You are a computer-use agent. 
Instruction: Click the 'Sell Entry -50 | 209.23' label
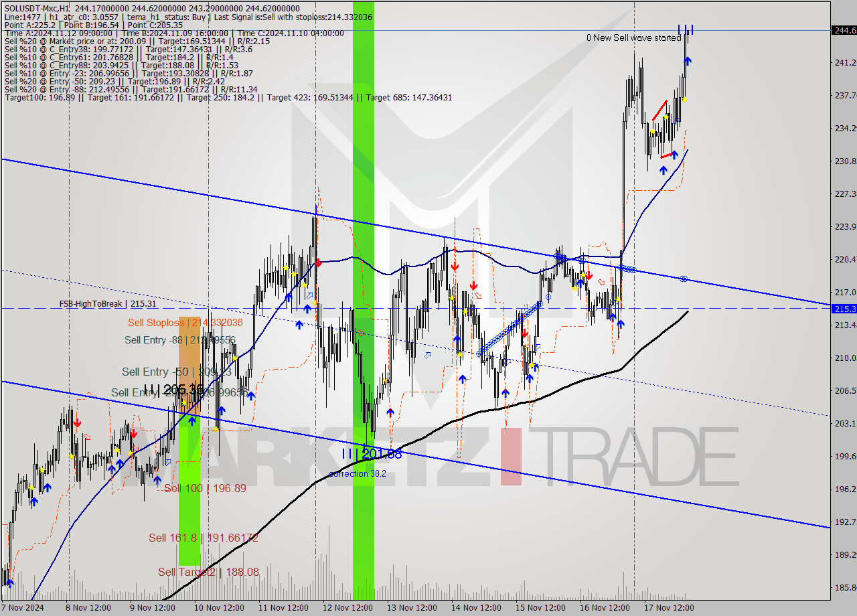tap(176, 372)
